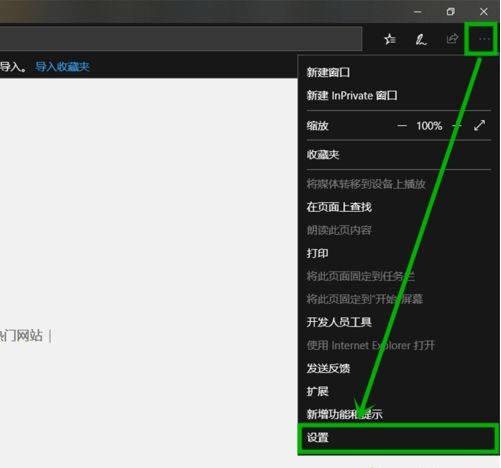This screenshot has width=501, height=468.
Task: Choose 新建 InPrivate 窗口 menu entry
Action: coord(352,96)
